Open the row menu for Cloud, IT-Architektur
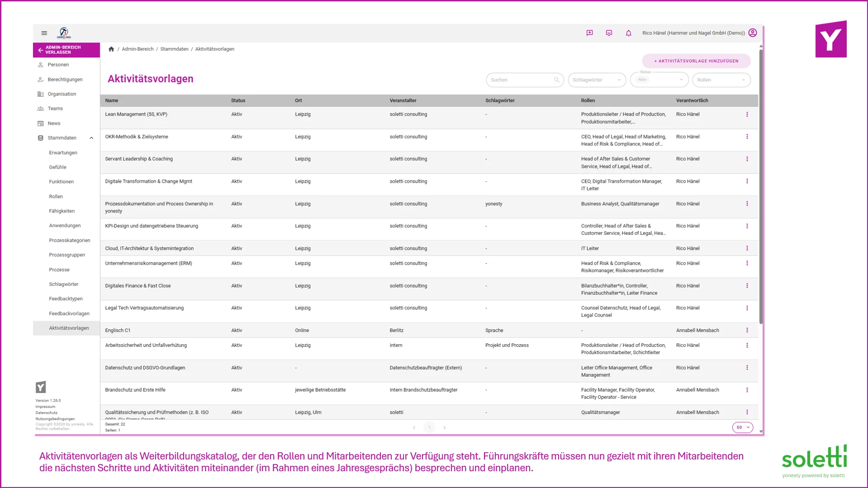Screen dimensions: 868x488 [747, 248]
